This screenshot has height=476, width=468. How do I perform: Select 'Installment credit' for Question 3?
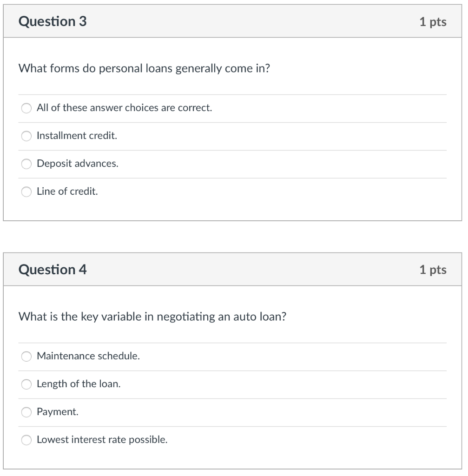[x=26, y=136]
